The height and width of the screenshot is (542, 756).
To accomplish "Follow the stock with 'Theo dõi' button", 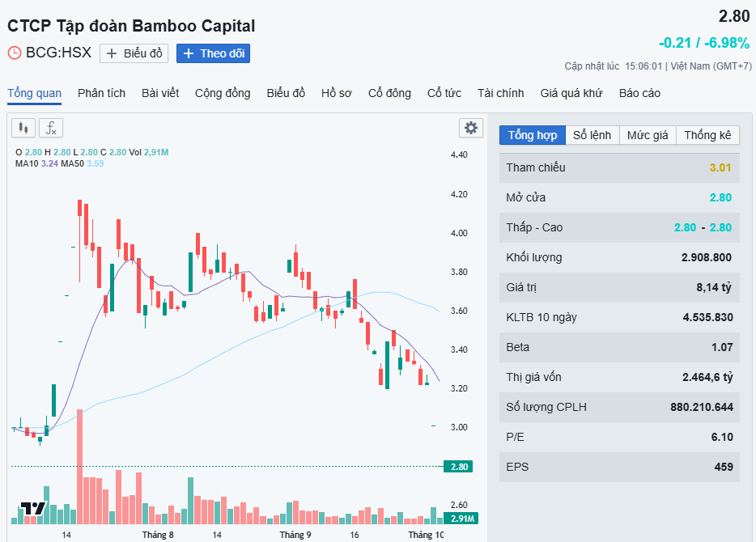I will tap(214, 53).
